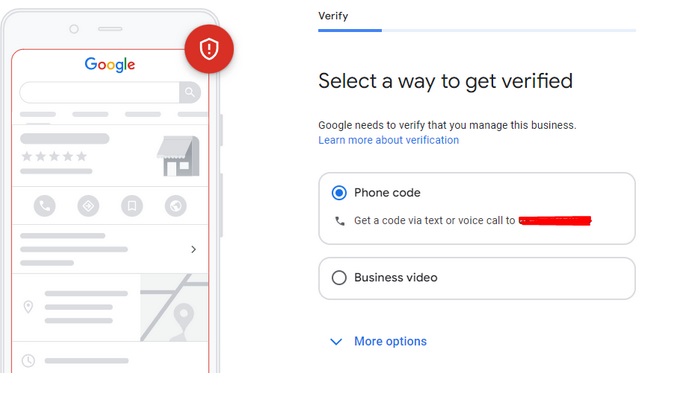Click the red shield alert icon
Viewport: 676px width, 395px height.
point(209,49)
